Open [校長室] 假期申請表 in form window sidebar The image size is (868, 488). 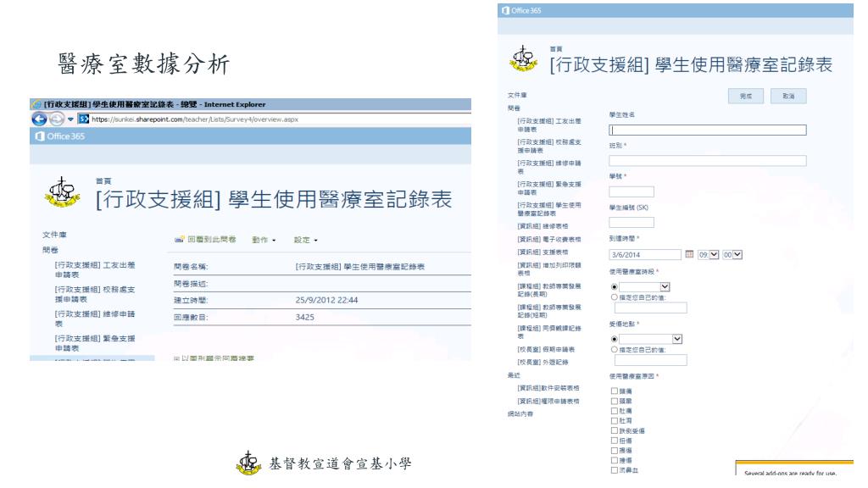[546, 350]
